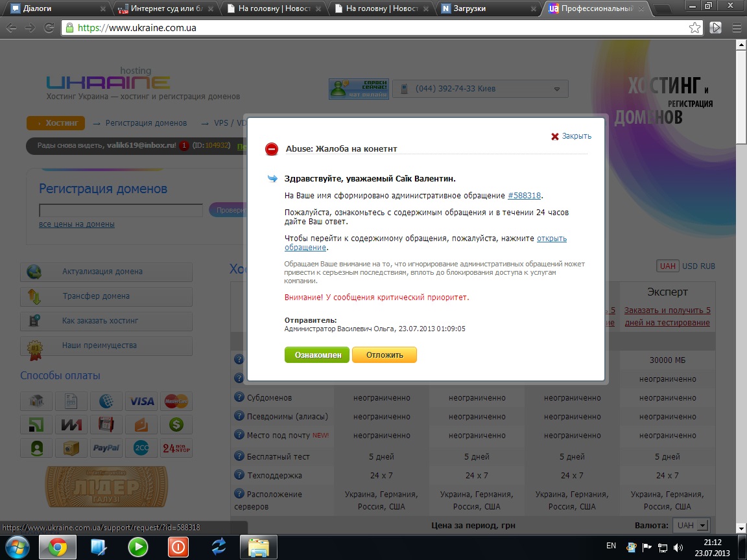Select the Профессиональный tab
The height and width of the screenshot is (560, 747).
595,8
